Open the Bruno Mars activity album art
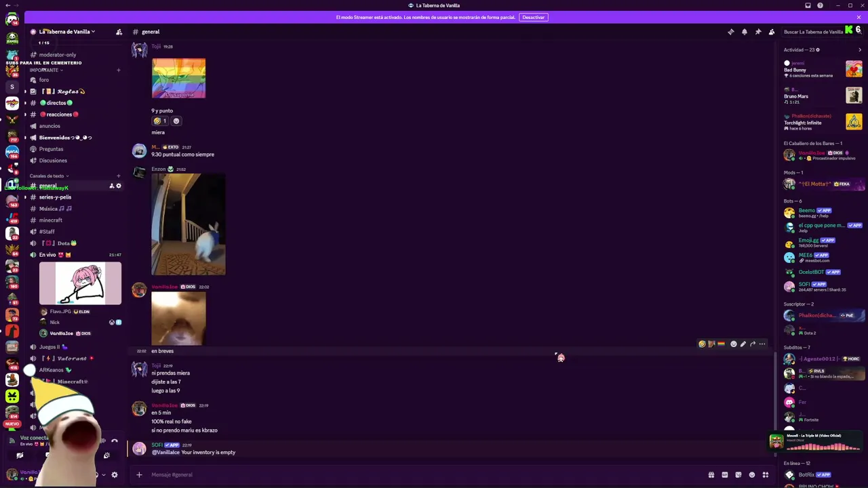 click(x=854, y=95)
